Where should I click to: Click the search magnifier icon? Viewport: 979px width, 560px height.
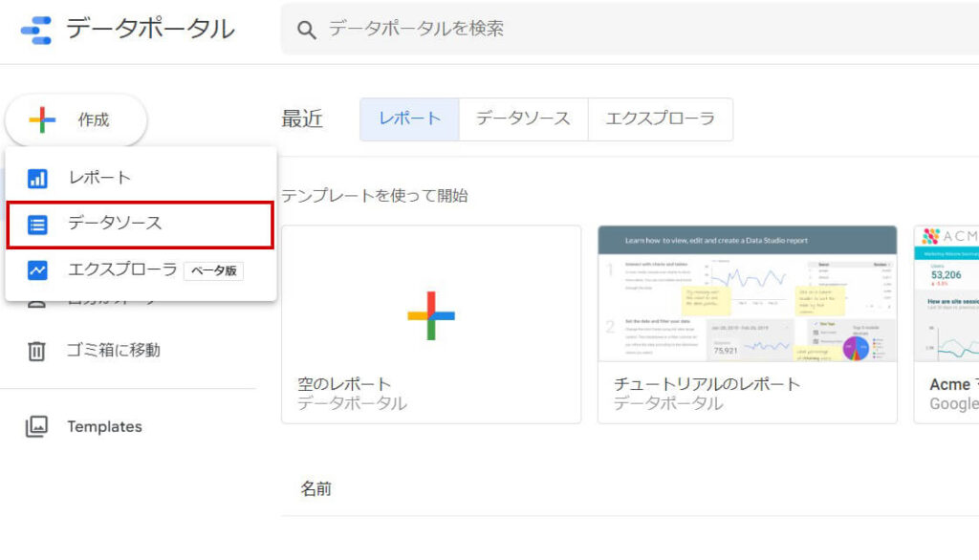click(x=306, y=30)
